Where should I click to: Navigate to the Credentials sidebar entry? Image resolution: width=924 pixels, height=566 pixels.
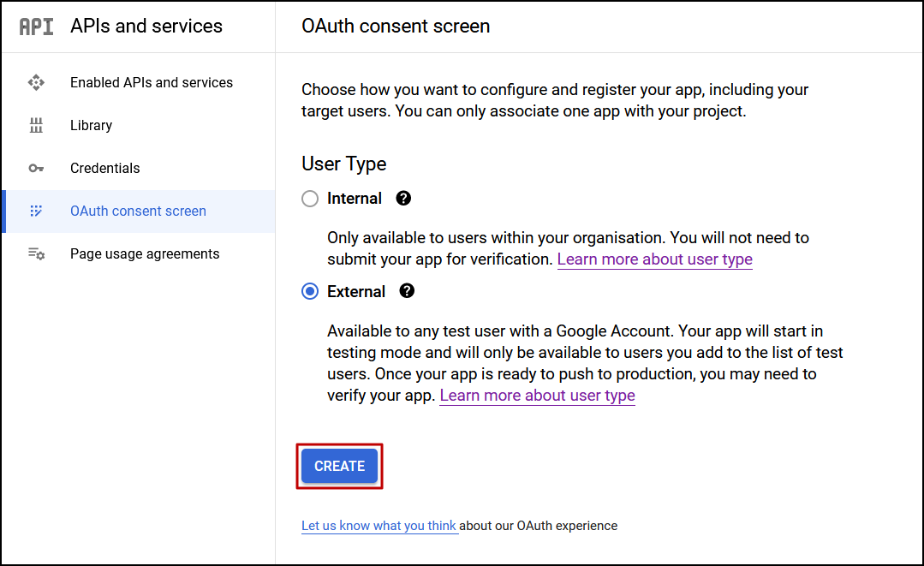[104, 168]
